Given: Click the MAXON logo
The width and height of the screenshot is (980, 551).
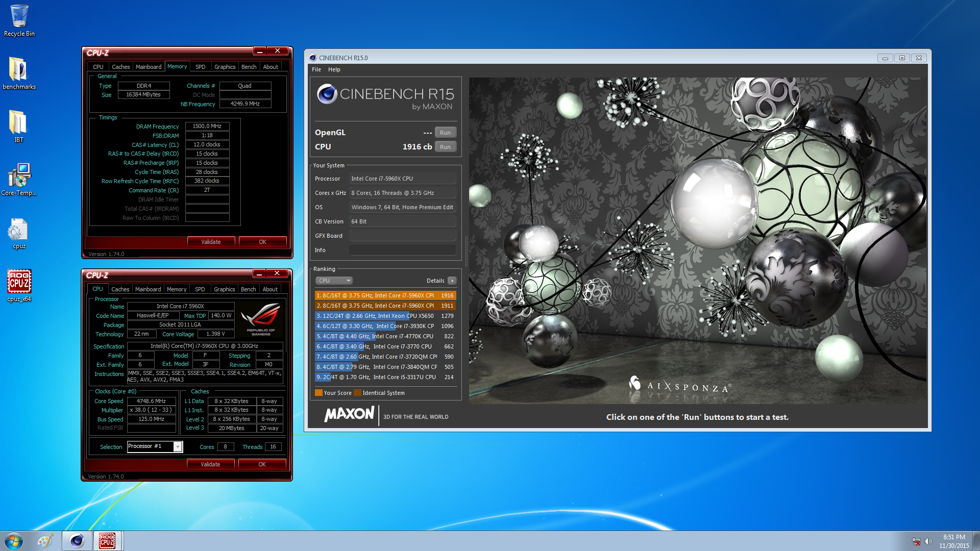Looking at the screenshot, I should click(x=350, y=414).
